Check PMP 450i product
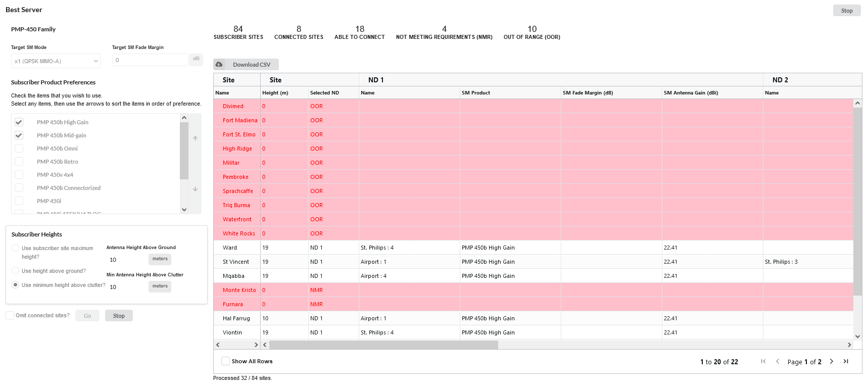868x387 pixels. tap(19, 201)
